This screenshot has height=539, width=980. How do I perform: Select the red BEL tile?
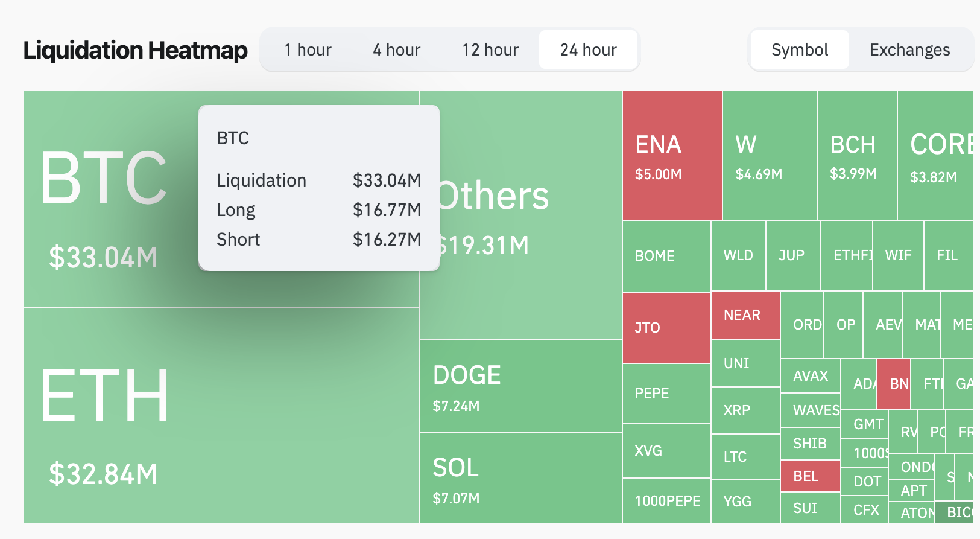810,476
